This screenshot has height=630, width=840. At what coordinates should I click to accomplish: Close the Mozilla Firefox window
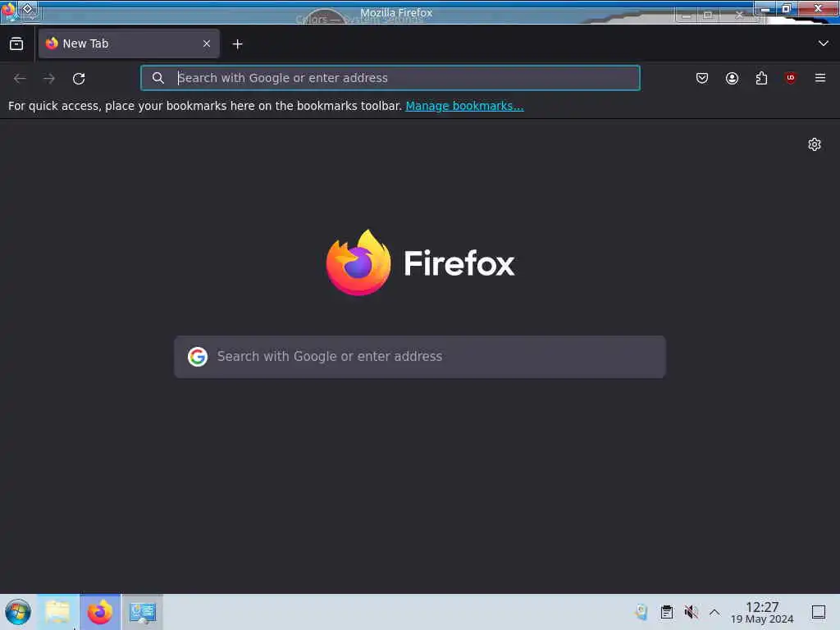tap(818, 8)
